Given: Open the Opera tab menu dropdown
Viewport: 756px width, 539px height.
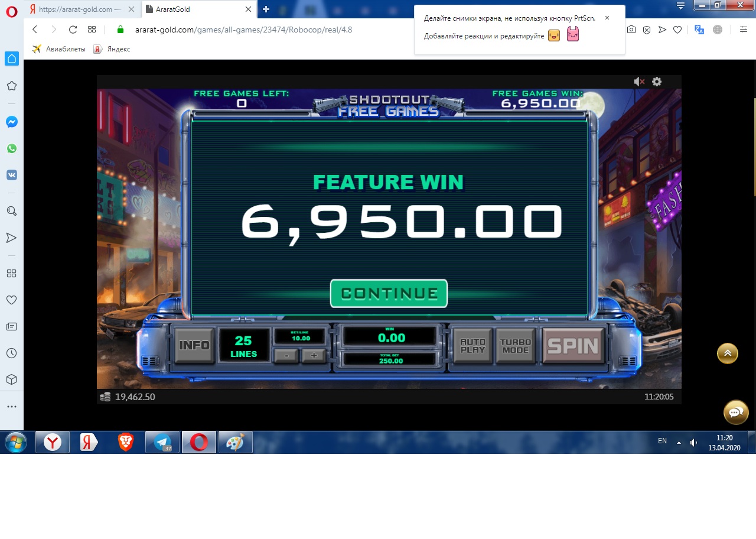Looking at the screenshot, I should click(x=681, y=6).
